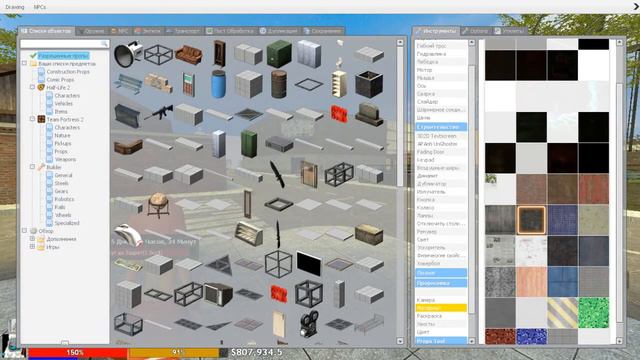Spawn the black flat screen prop

[x=309, y=264]
